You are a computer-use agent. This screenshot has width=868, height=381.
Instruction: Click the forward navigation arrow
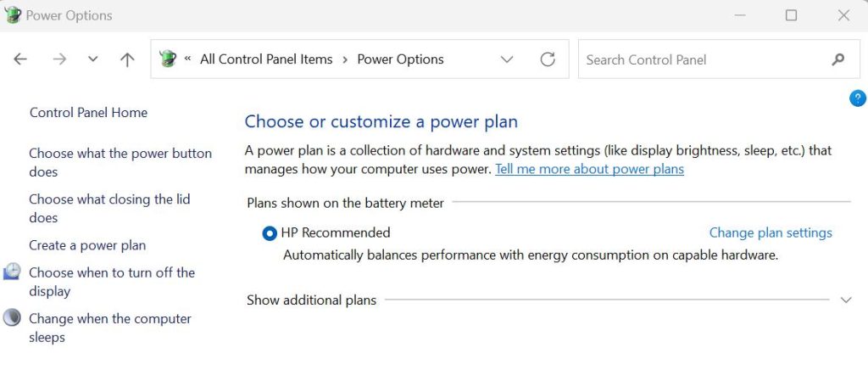tap(58, 59)
